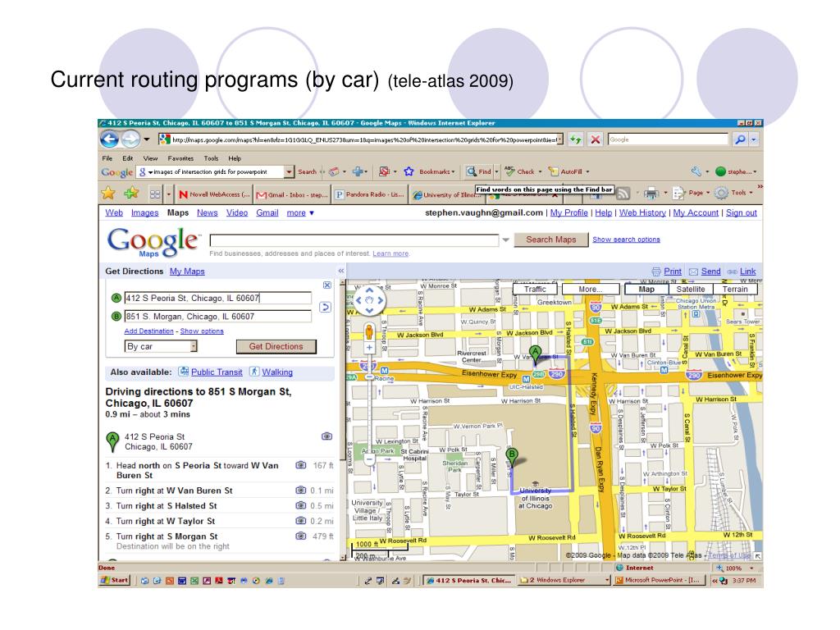Click the Find button in Google toolbar

coord(479,171)
